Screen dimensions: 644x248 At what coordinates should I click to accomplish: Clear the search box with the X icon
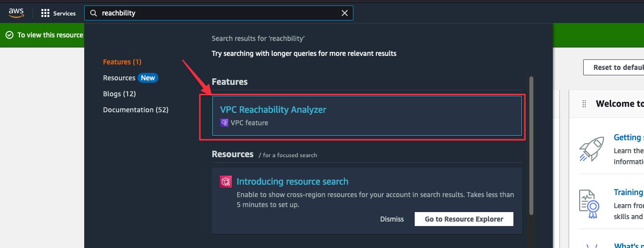[344, 13]
